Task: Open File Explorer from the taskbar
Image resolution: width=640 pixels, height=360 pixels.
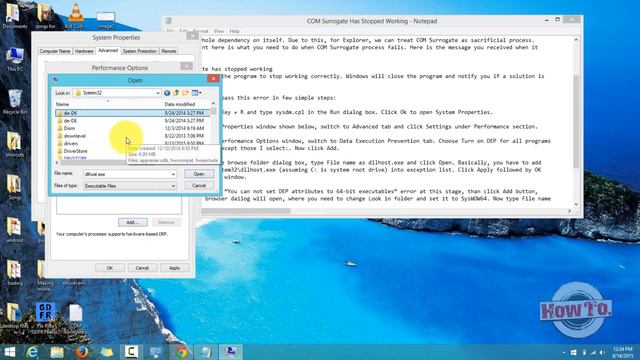Action: (x=57, y=352)
